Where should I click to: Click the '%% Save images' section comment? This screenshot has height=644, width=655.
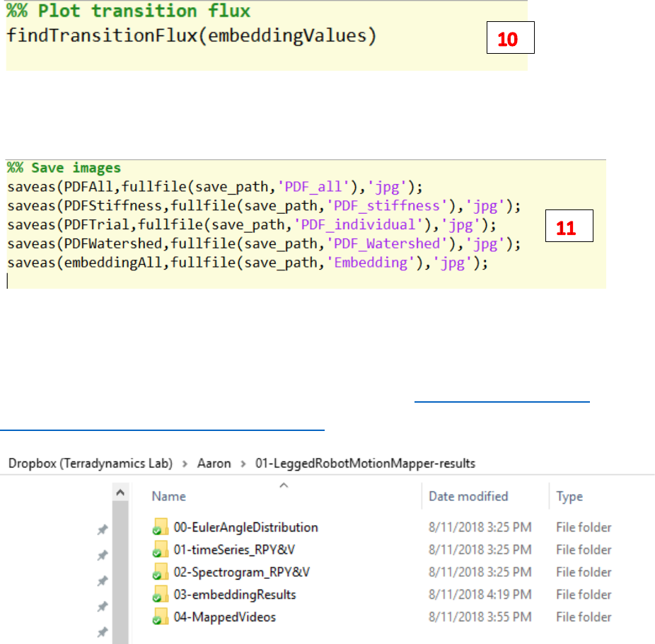tap(64, 168)
